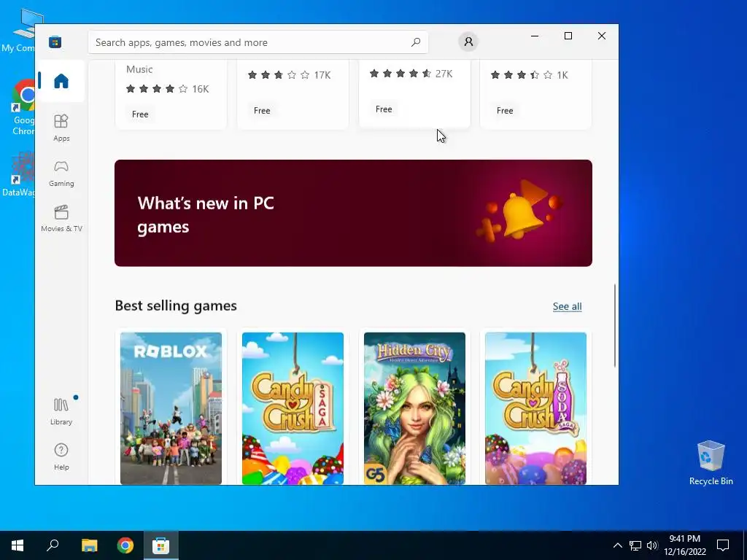Viewport: 747px width, 560px height.
Task: Click Microsoft Store taskbar icon
Action: (x=161, y=545)
